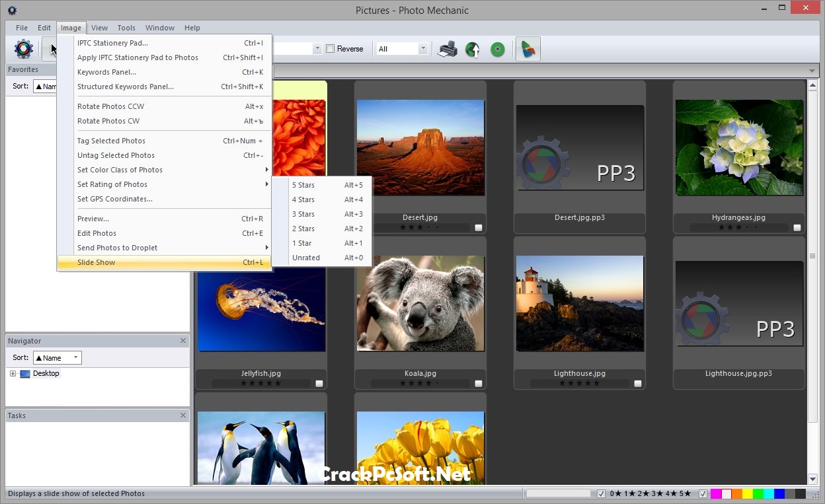Open the Window menu
825x504 pixels.
coord(160,28)
